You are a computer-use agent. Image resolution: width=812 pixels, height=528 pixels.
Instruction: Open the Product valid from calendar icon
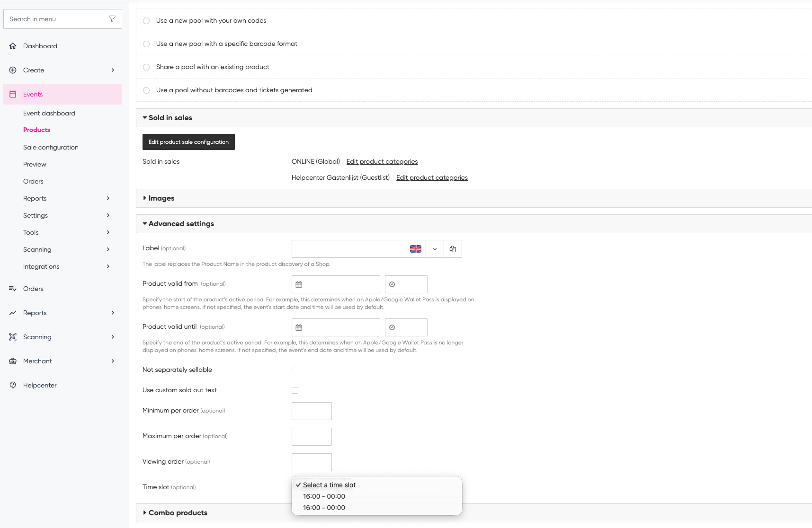coord(299,284)
